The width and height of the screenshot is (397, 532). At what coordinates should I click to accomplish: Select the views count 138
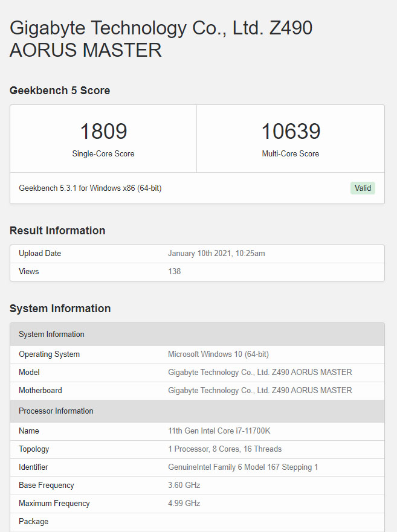click(174, 271)
